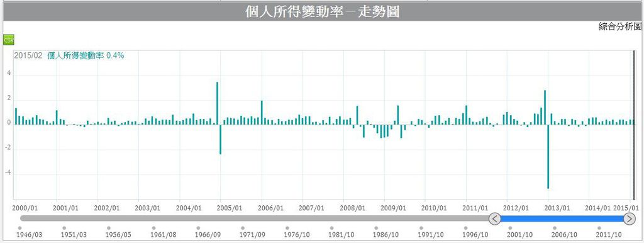644x243 pixels.
Task: Click the 2001/01 x-axis label
Action: point(65,208)
